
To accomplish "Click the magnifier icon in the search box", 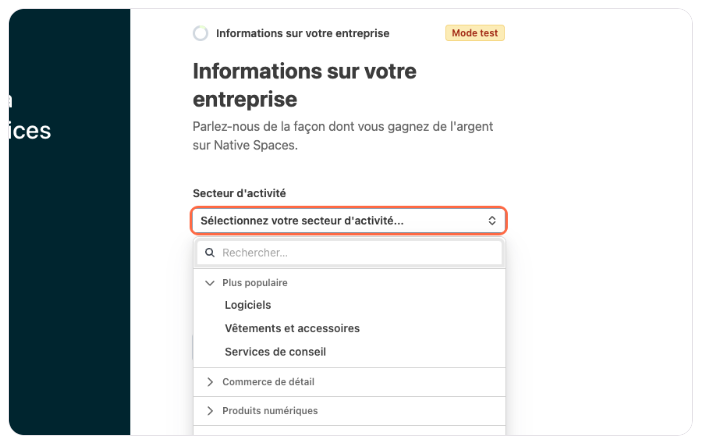I will 210,253.
